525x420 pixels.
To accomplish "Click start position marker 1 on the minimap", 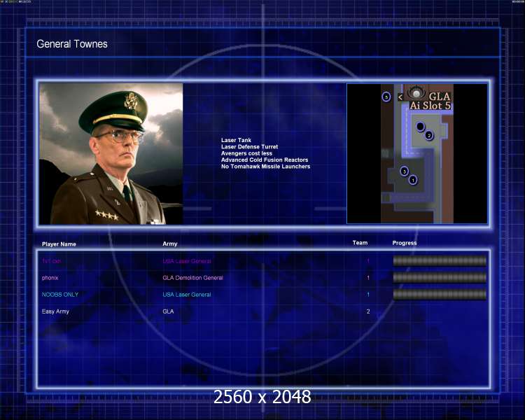I will tap(413, 180).
